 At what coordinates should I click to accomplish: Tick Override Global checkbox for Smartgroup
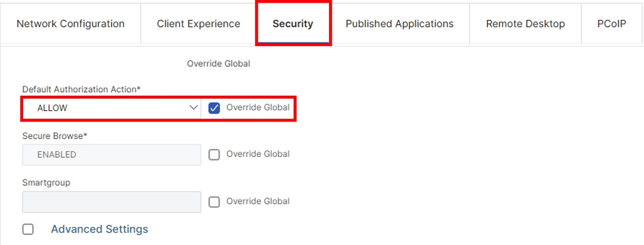(x=214, y=202)
